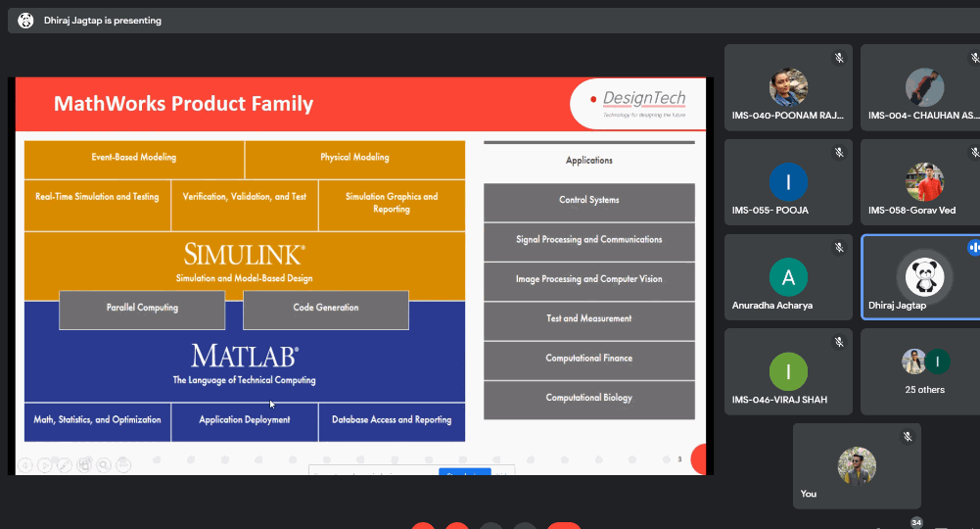980x529 pixels.
Task: Click the 'Code Generation' block on the slide
Action: tap(326, 309)
